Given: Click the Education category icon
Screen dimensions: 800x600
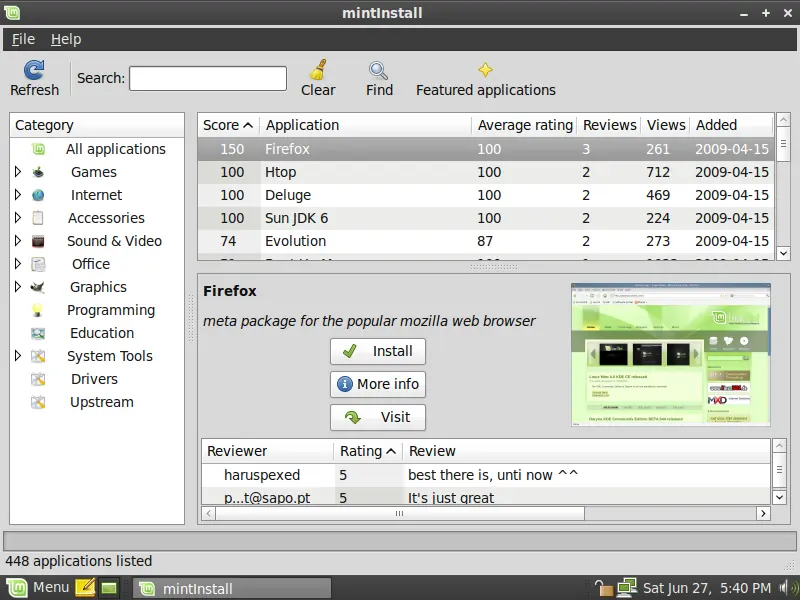Looking at the screenshot, I should coord(38,333).
